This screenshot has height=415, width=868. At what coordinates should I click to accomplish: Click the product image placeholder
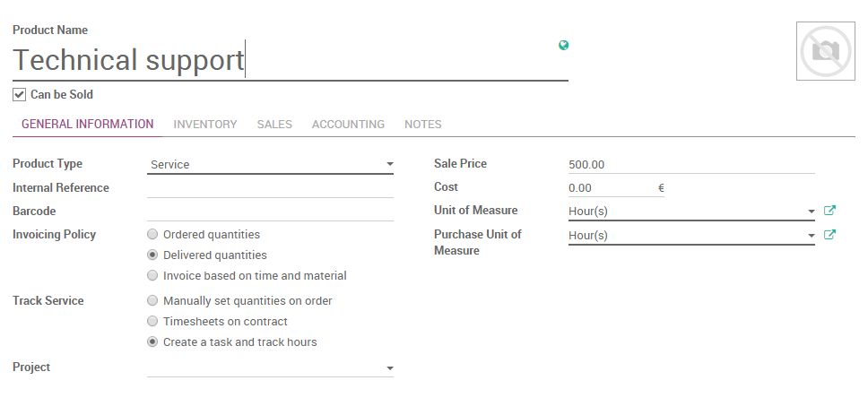pos(825,51)
